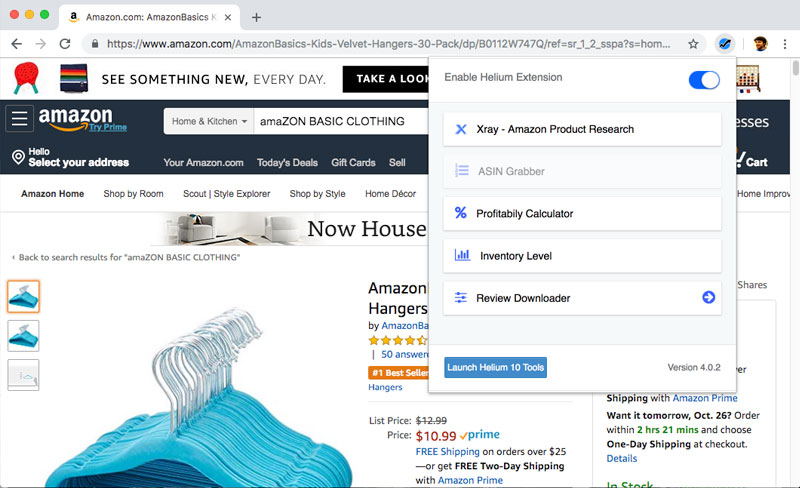Click the Xray Amazon Product Research icon
This screenshot has width=800, height=488.
[461, 129]
